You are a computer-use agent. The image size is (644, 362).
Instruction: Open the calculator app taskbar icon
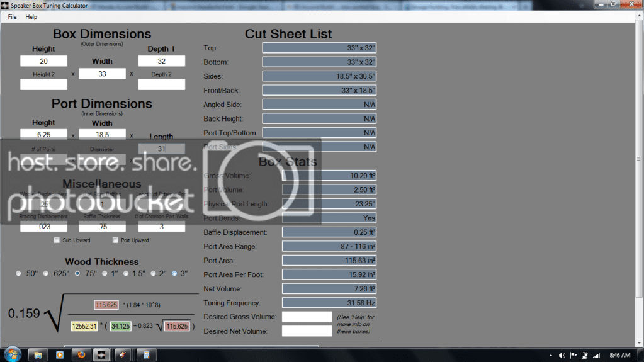tap(146, 355)
